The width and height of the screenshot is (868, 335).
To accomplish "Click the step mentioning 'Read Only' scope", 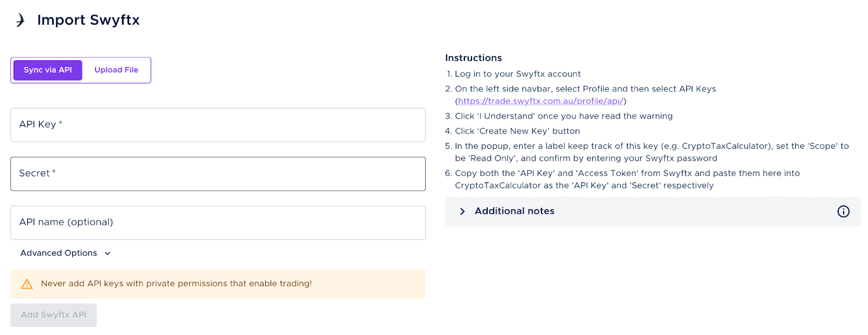I will (652, 152).
